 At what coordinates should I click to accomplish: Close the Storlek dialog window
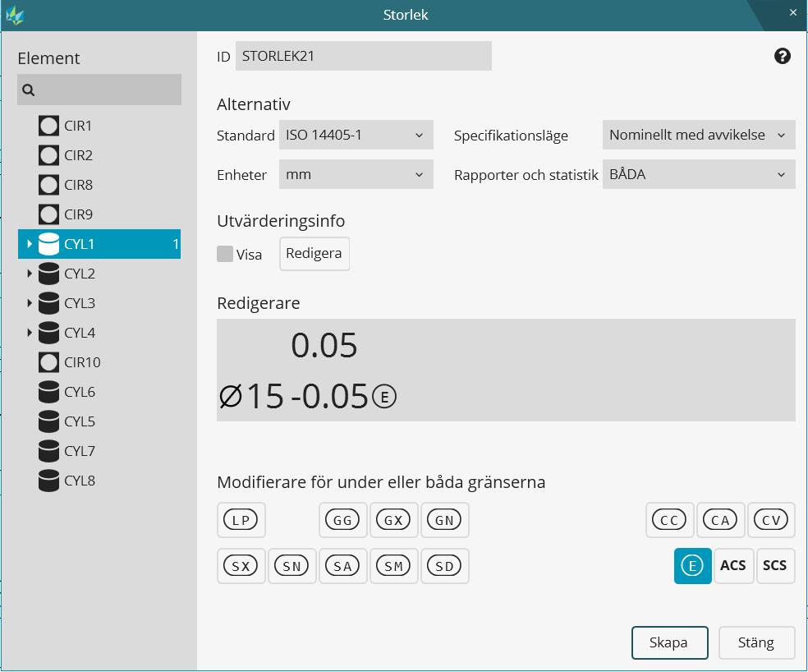(793, 13)
